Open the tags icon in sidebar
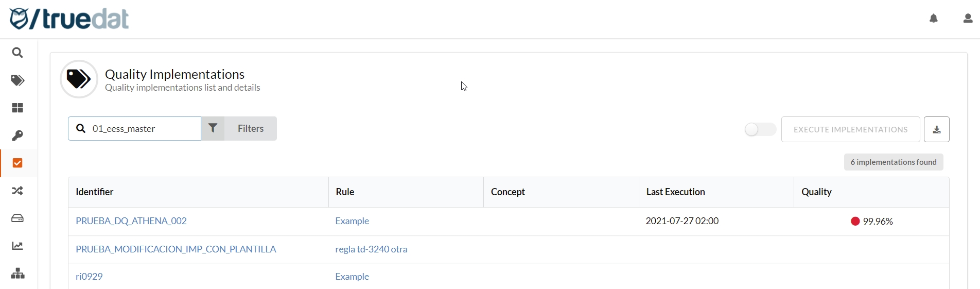The height and width of the screenshot is (289, 980). tap(17, 80)
